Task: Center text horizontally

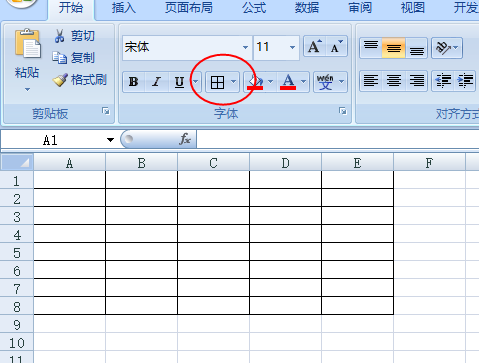Action: pos(394,81)
